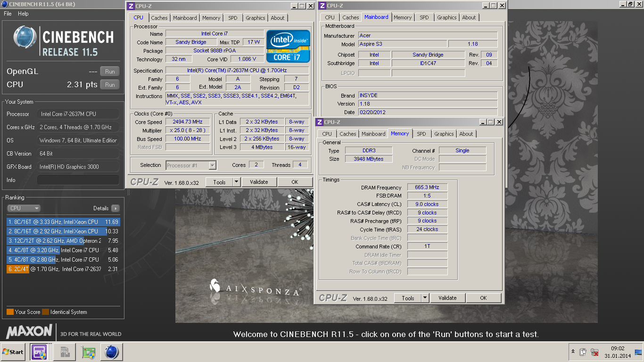The image size is (644, 362).
Task: Click the network tray icon with red cross
Action: (x=595, y=352)
